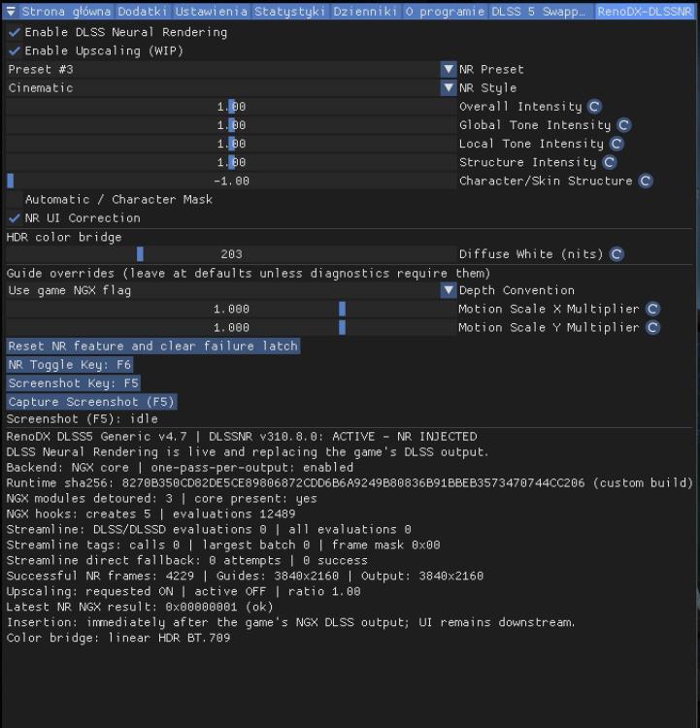Open the Dodatki tab
Screen dimensions: 700x728
[x=142, y=12]
